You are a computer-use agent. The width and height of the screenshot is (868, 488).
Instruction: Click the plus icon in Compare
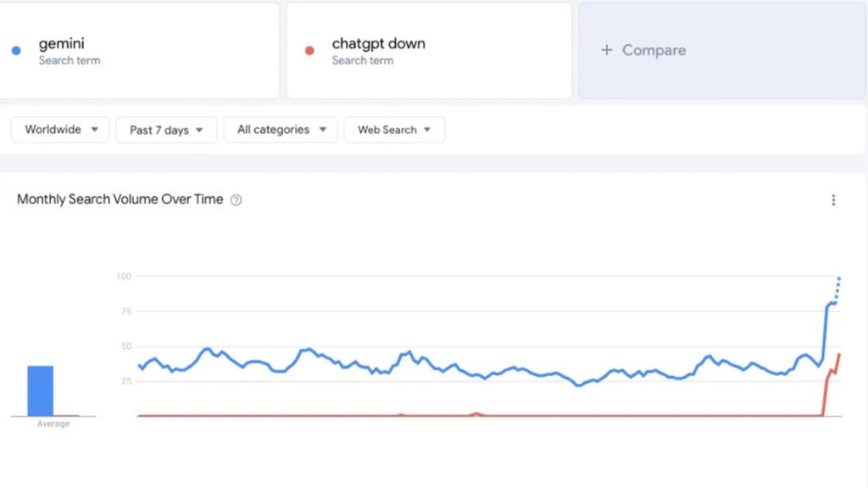[606, 50]
